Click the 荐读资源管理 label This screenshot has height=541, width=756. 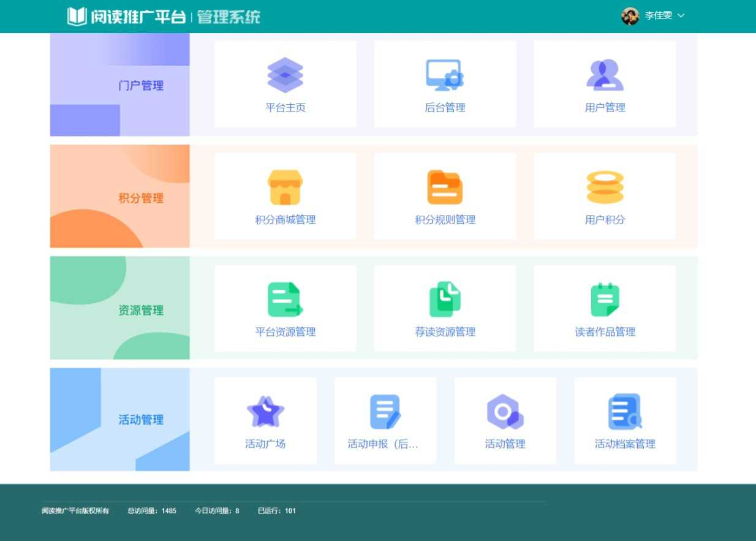click(445, 332)
